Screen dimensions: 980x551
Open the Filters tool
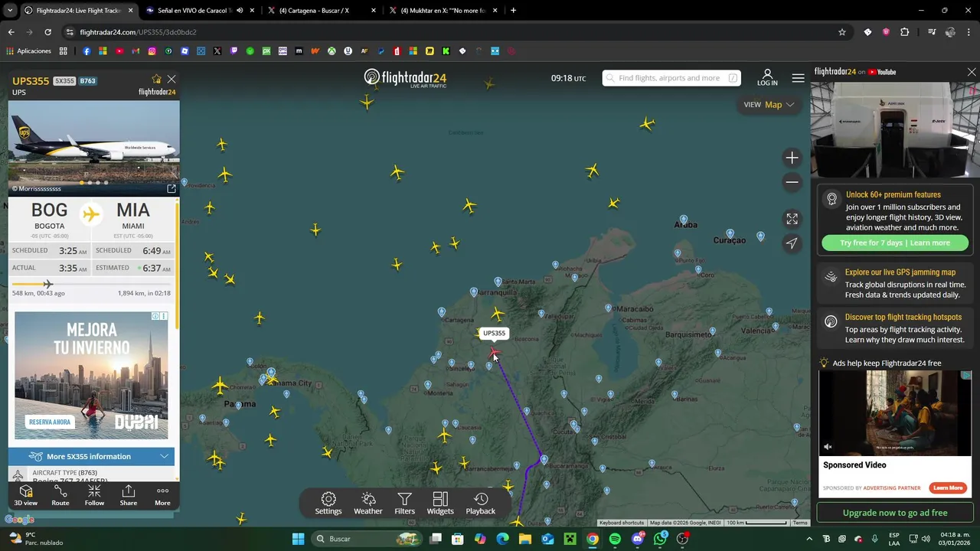click(404, 504)
